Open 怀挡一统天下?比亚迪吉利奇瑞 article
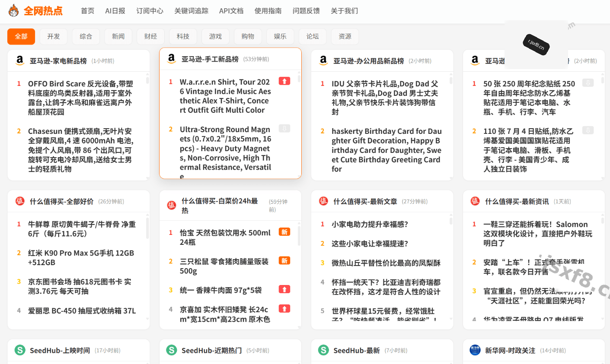Screen dimensions: 610x364 (386, 287)
